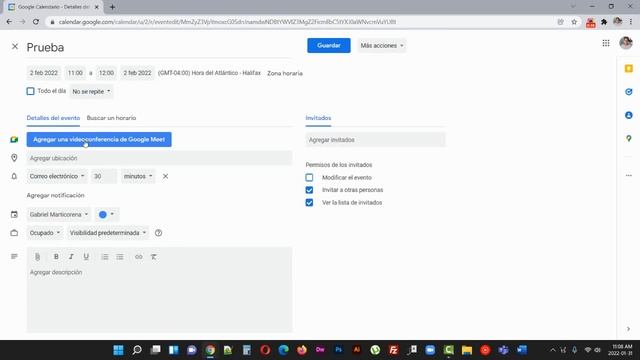
Task: Click the Agregar descripción text area
Action: click(x=160, y=299)
